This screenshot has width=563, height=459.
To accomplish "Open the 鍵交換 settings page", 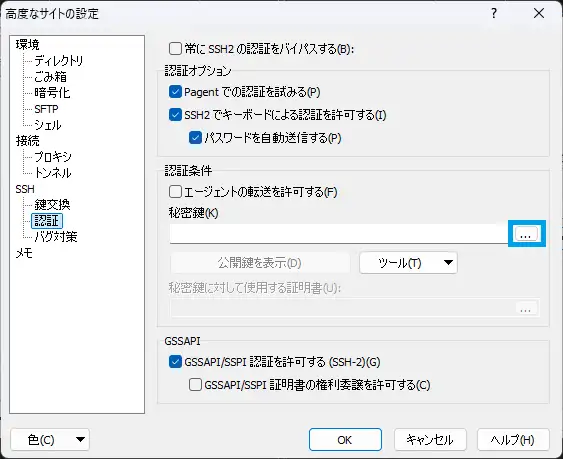I will pyautogui.click(x=52, y=205).
